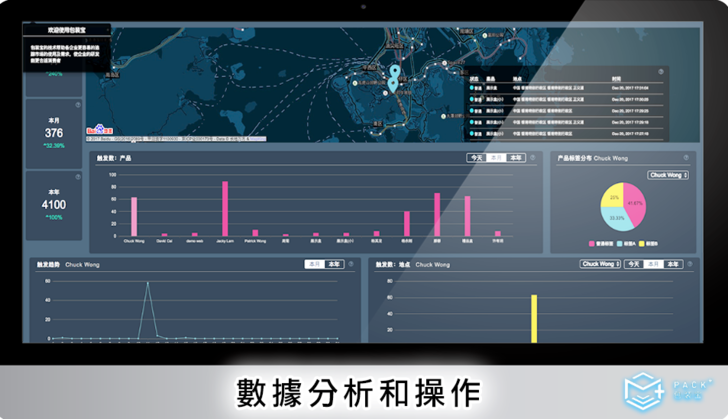
Task: Open help icon on the 本年 4100 card
Action: click(78, 177)
